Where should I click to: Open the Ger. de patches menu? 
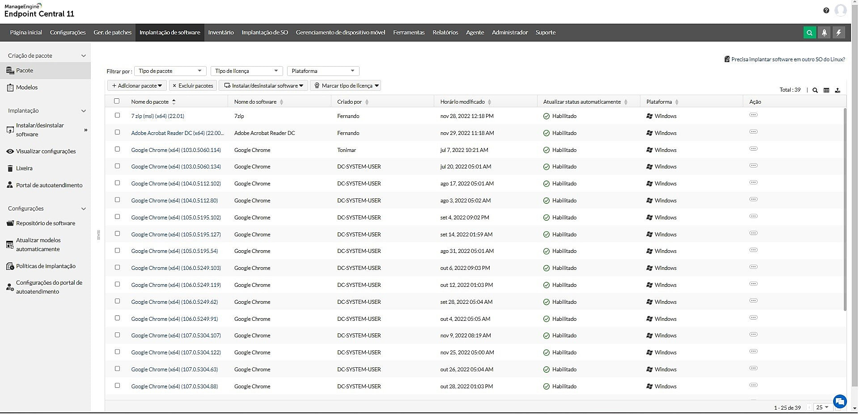pyautogui.click(x=112, y=33)
